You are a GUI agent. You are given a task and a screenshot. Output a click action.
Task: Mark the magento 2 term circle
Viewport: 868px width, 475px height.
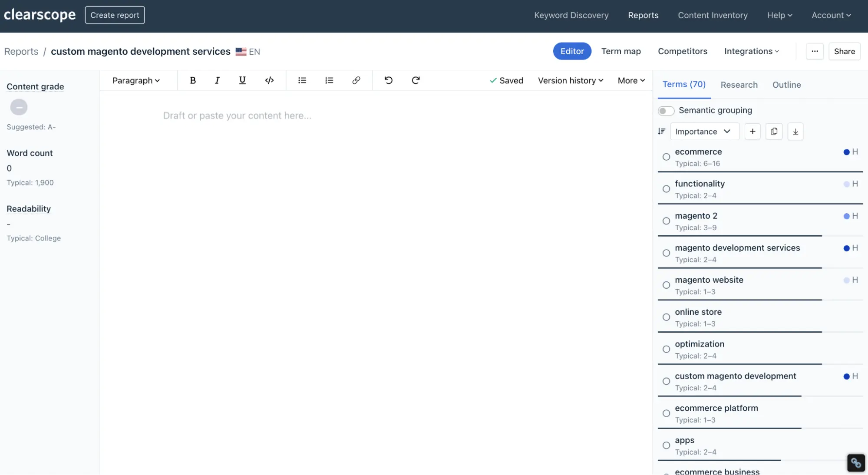[x=666, y=221]
